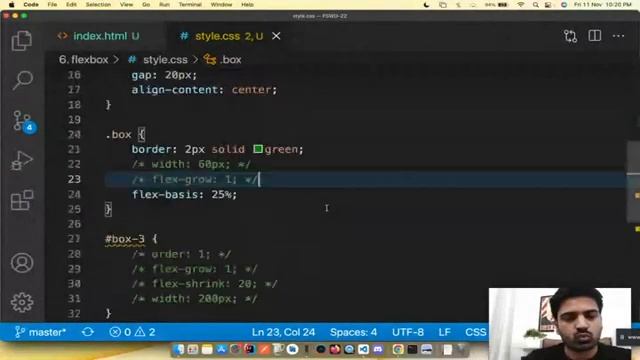Open the Help menu

[247, 4]
